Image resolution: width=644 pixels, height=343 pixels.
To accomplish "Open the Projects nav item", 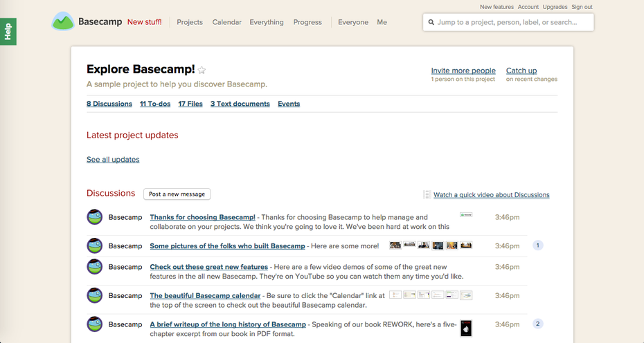I will 190,22.
